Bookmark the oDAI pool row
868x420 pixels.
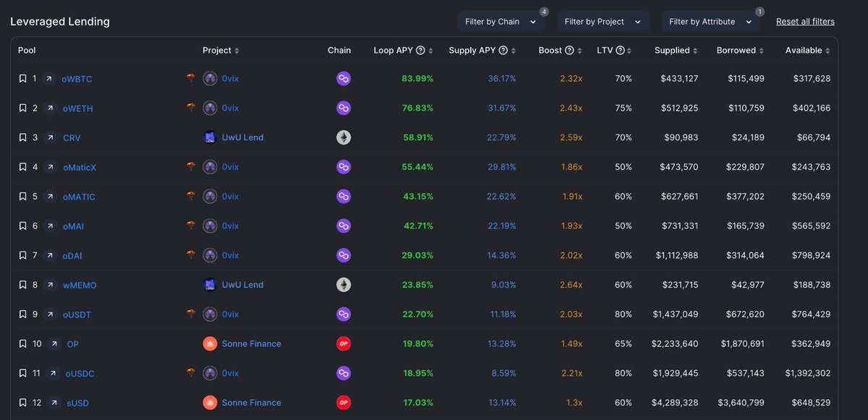tap(22, 255)
